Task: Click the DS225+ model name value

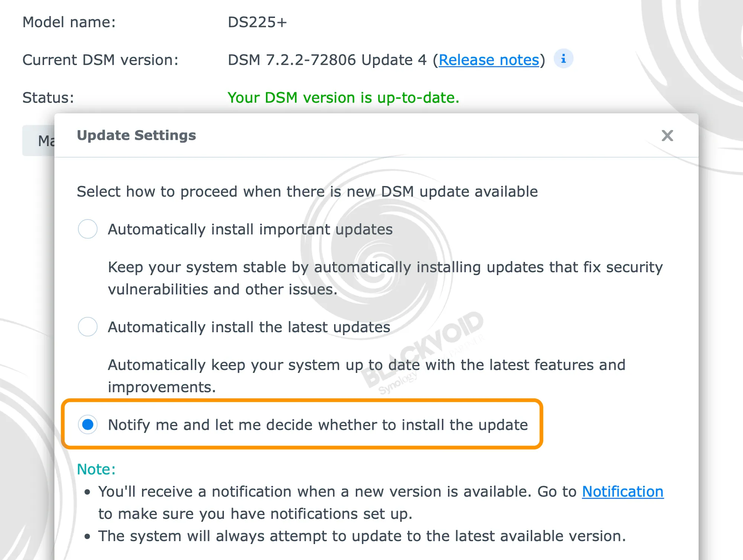Action: point(257,22)
